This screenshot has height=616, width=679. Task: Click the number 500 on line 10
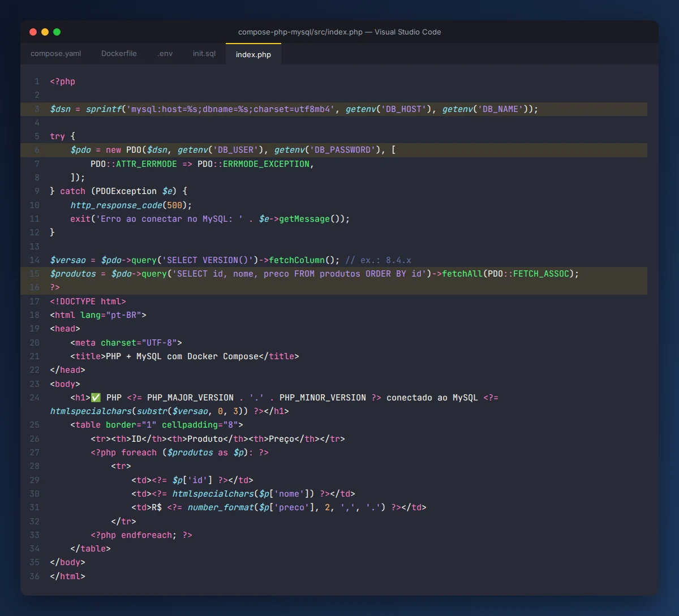(175, 205)
